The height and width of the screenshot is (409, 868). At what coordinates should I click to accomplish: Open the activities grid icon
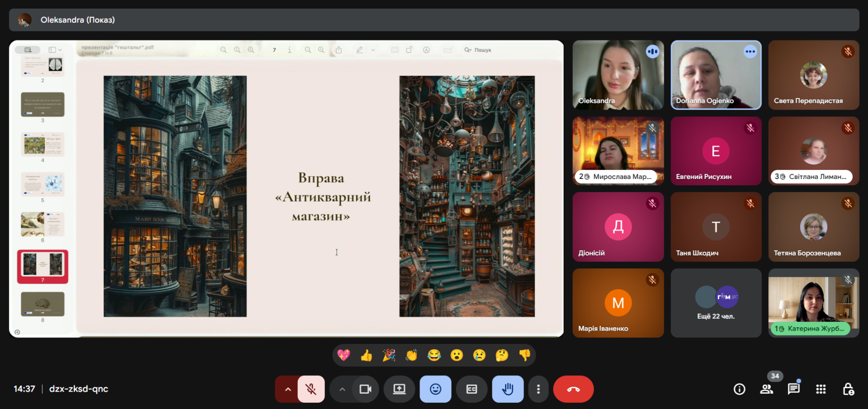pyautogui.click(x=821, y=389)
